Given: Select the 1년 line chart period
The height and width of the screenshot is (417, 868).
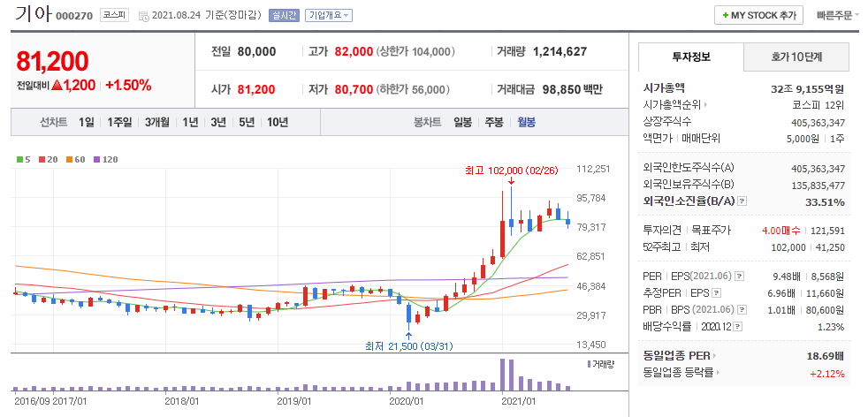Looking at the screenshot, I should click(x=190, y=122).
